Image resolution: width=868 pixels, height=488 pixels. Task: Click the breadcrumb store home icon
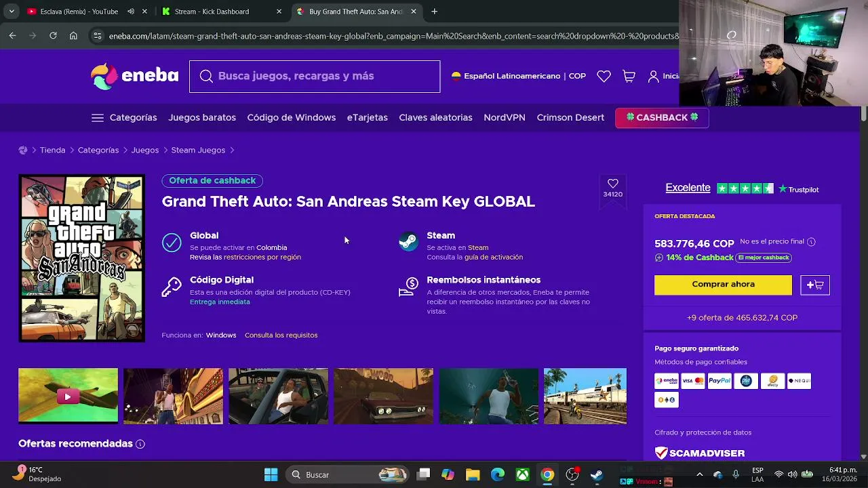click(23, 150)
